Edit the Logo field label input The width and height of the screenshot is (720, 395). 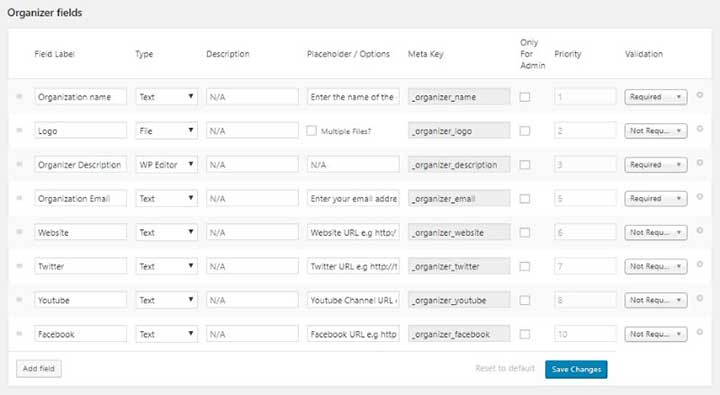(80, 131)
